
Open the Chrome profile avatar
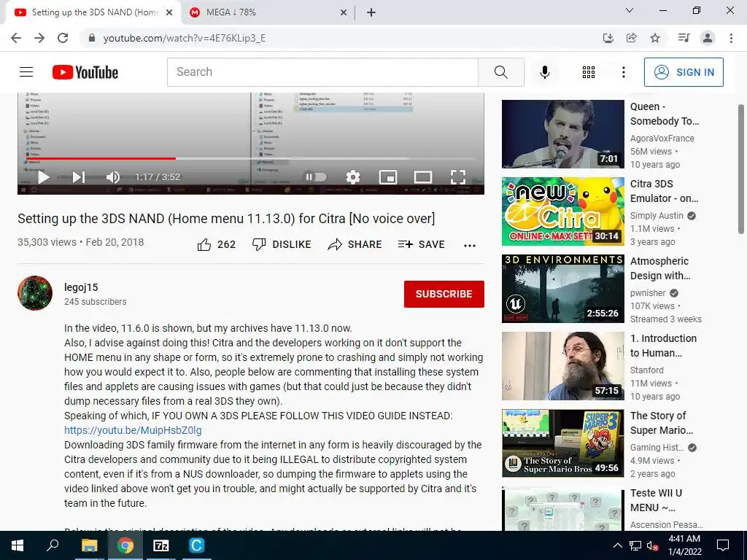(x=708, y=38)
